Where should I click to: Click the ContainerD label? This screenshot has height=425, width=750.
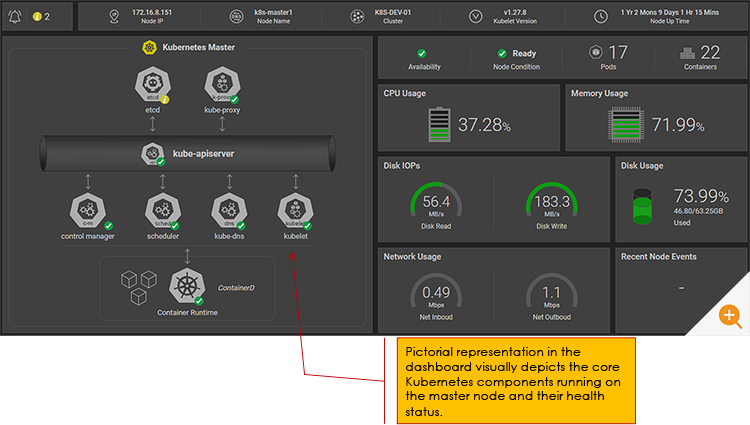[x=236, y=288]
